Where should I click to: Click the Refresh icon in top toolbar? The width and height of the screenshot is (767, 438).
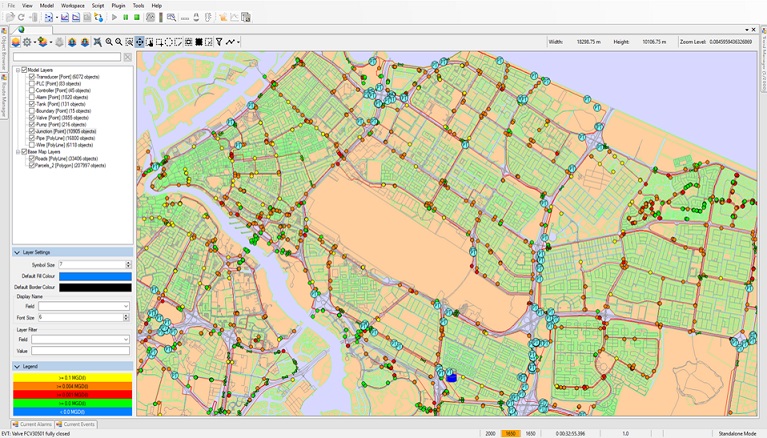(x=21, y=17)
